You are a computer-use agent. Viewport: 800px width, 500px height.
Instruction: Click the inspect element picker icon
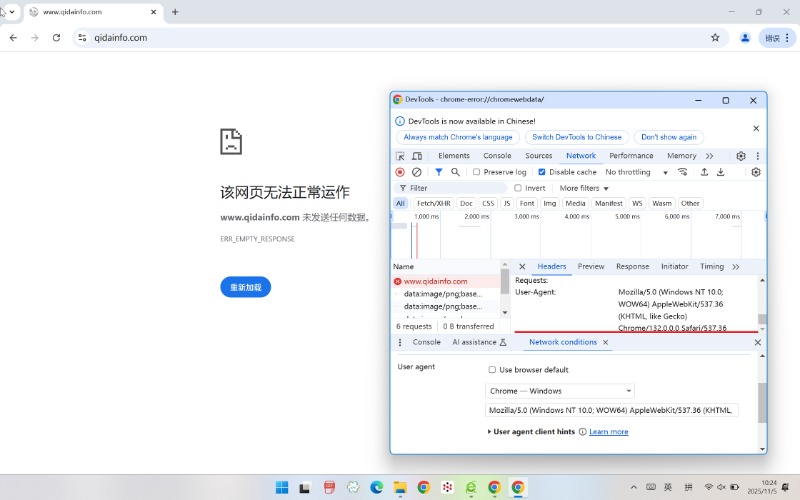(400, 156)
